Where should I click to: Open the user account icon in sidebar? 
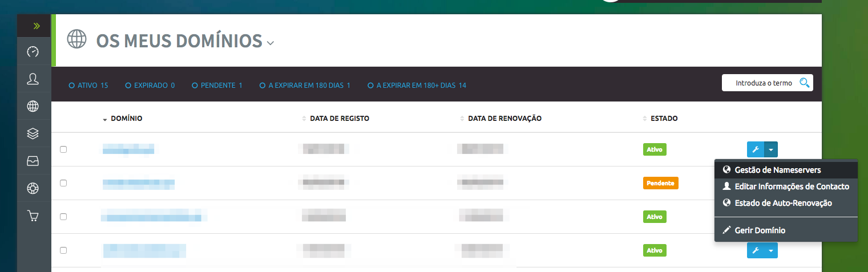pyautogui.click(x=33, y=79)
